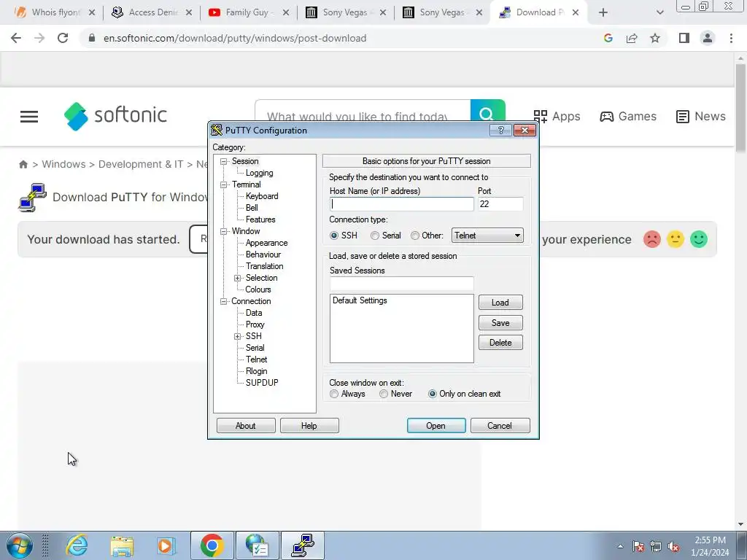Screen dimensions: 747x560
Task: Click the muted volume tray icon
Action: [x=673, y=546]
